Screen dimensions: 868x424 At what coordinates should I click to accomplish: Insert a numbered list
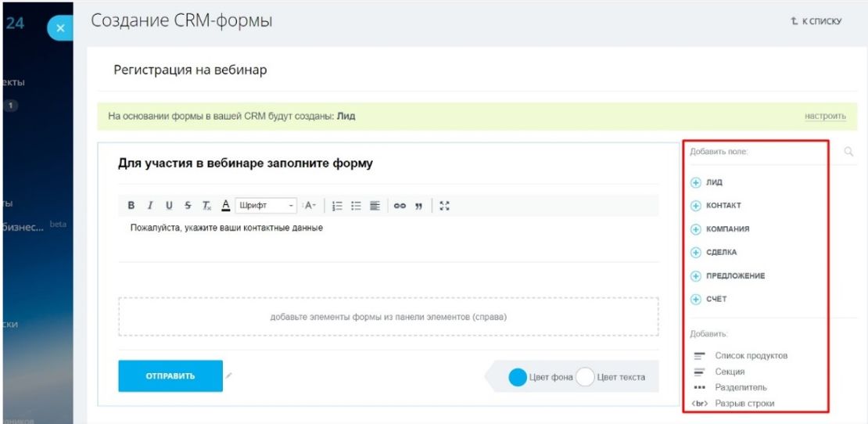(337, 206)
